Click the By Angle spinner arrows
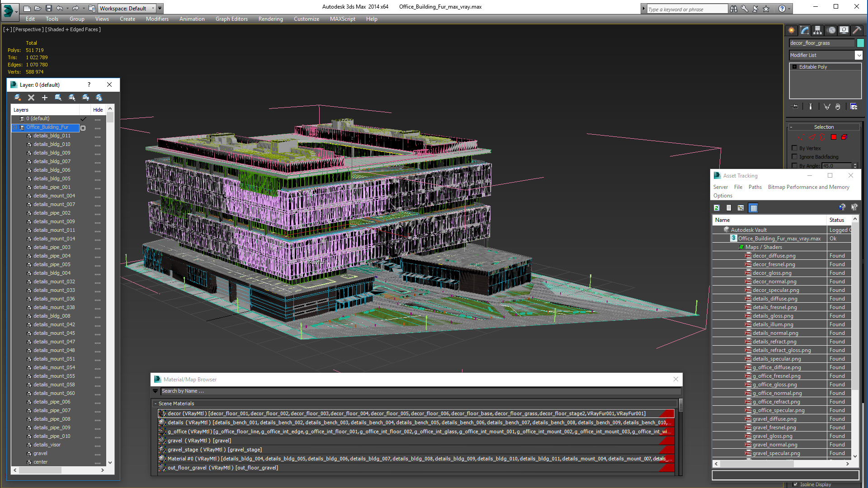868x488 pixels. click(x=855, y=166)
